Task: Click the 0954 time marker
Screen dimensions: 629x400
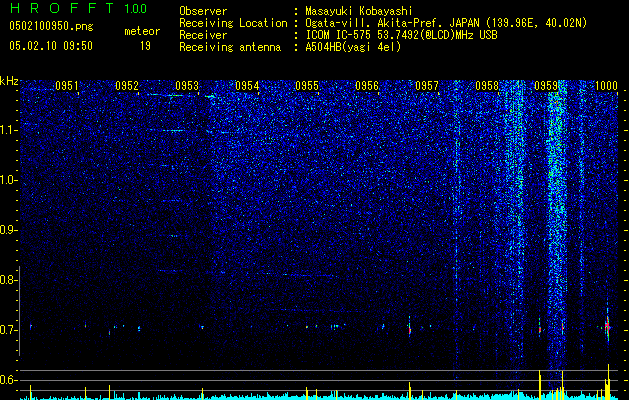Action: tap(247, 86)
